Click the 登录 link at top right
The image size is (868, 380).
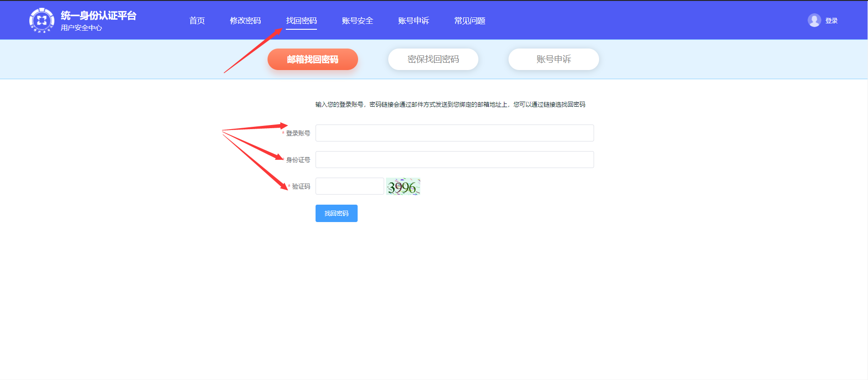click(x=831, y=21)
